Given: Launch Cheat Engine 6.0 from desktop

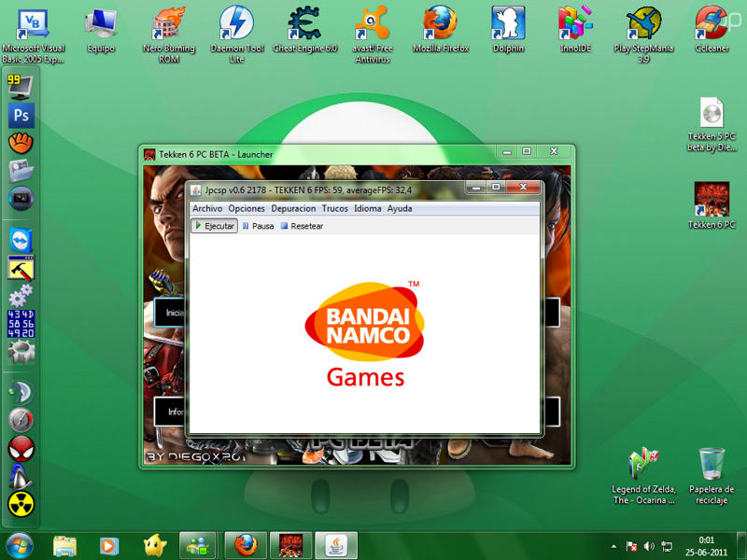Looking at the screenshot, I should [x=305, y=30].
